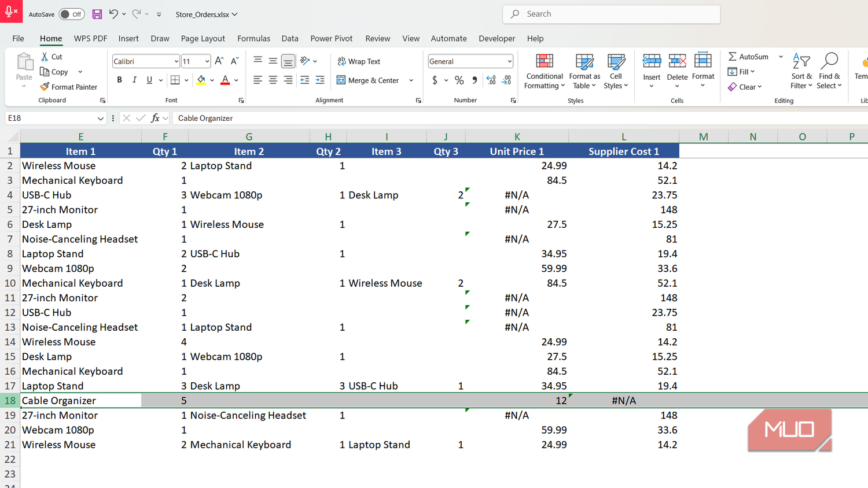Copy the selection
868x488 pixels.
tap(54, 72)
